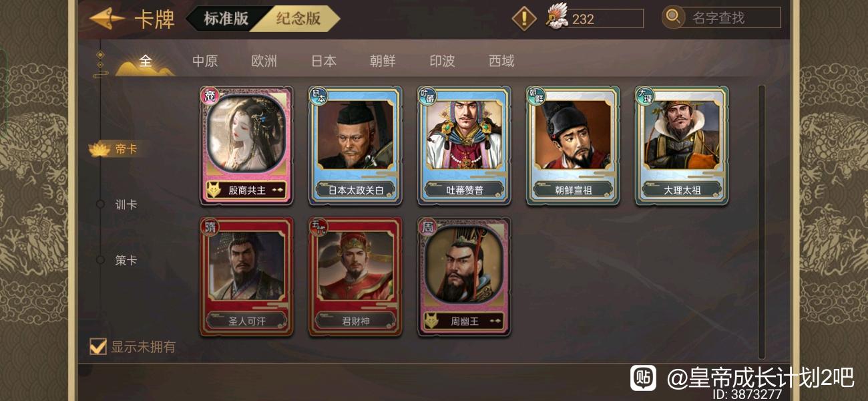Open the 吐蕃赞普 card

coord(465,145)
